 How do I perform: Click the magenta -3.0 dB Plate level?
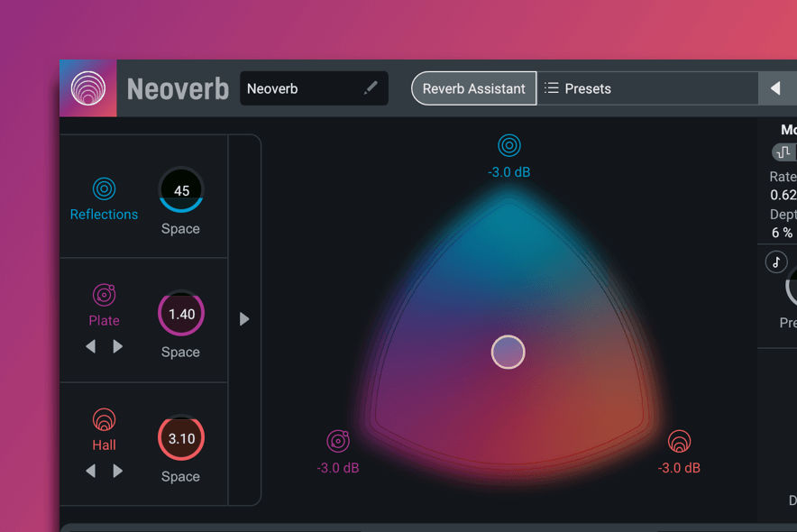(338, 468)
